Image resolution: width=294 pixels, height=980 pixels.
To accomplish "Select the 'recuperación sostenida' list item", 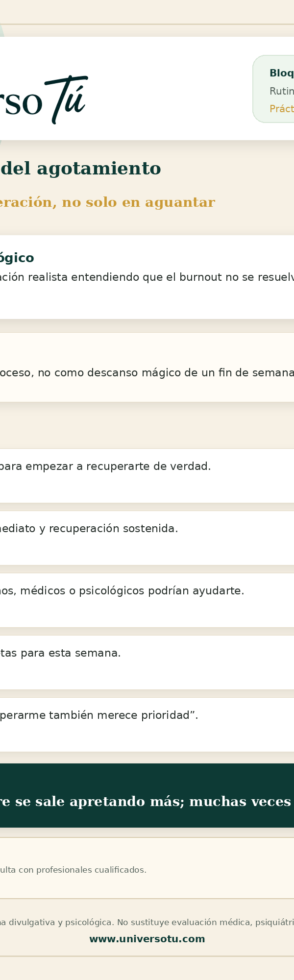I will point(147,538).
